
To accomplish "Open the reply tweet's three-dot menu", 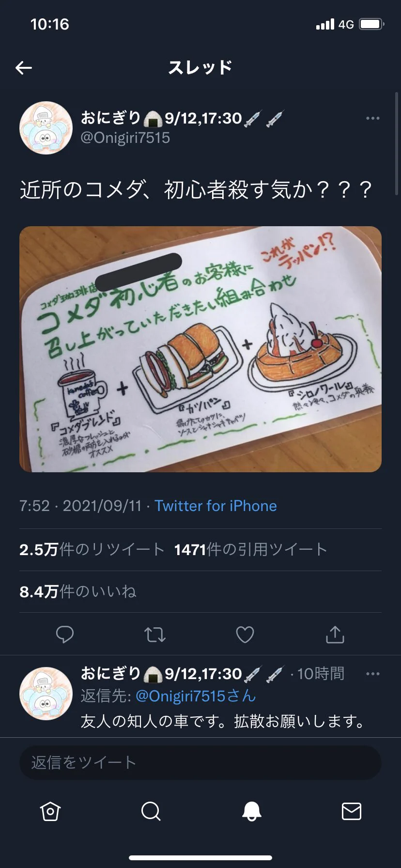I will (x=372, y=674).
